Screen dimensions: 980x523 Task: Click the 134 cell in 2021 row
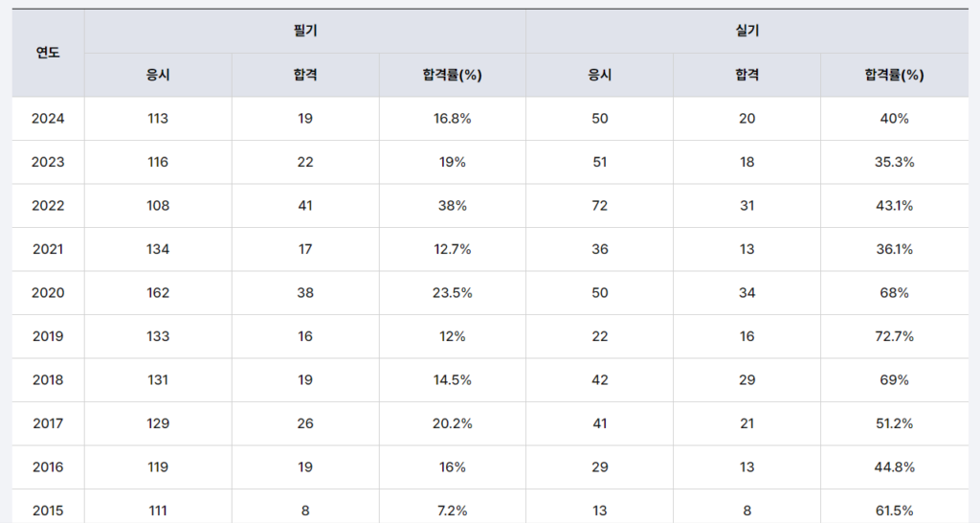pos(158,249)
